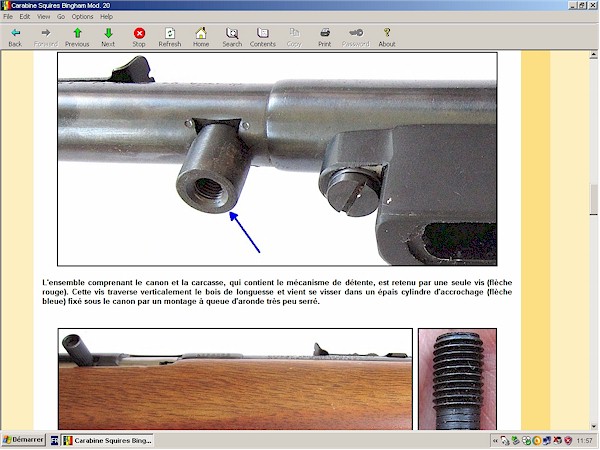
Task: Click the grayed Password key button
Action: tap(356, 37)
